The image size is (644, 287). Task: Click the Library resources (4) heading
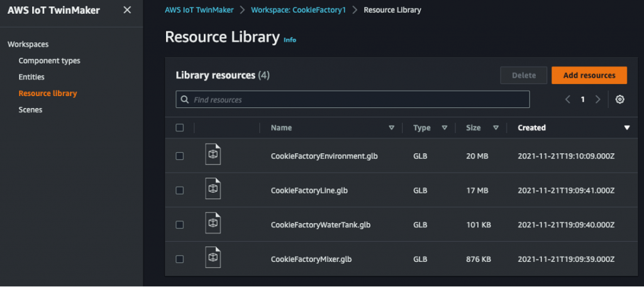[223, 75]
